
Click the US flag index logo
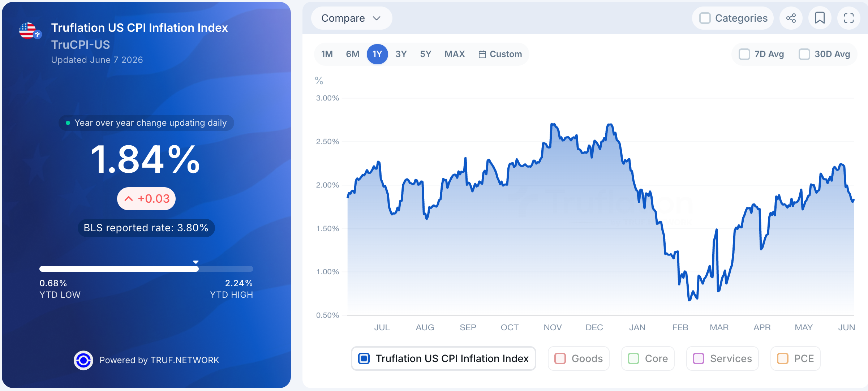(x=30, y=31)
